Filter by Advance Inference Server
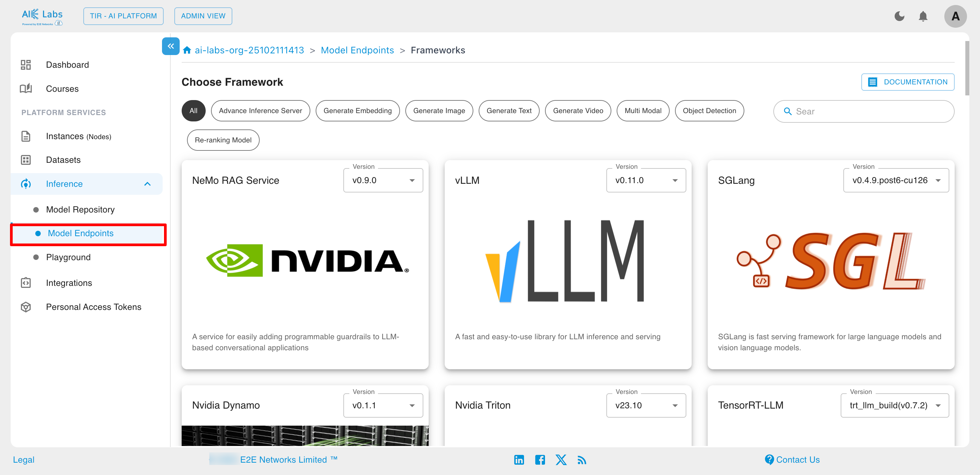The width and height of the screenshot is (980, 475). tap(260, 111)
